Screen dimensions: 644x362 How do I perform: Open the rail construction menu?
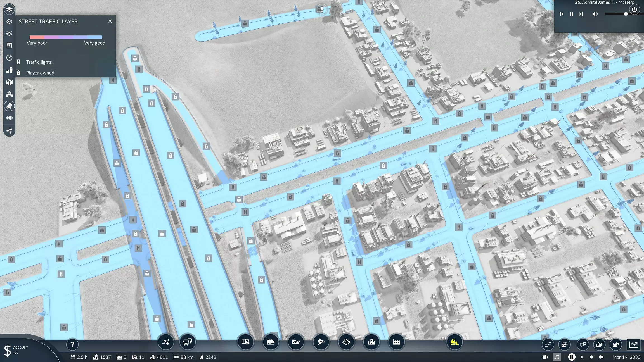pos(271,342)
